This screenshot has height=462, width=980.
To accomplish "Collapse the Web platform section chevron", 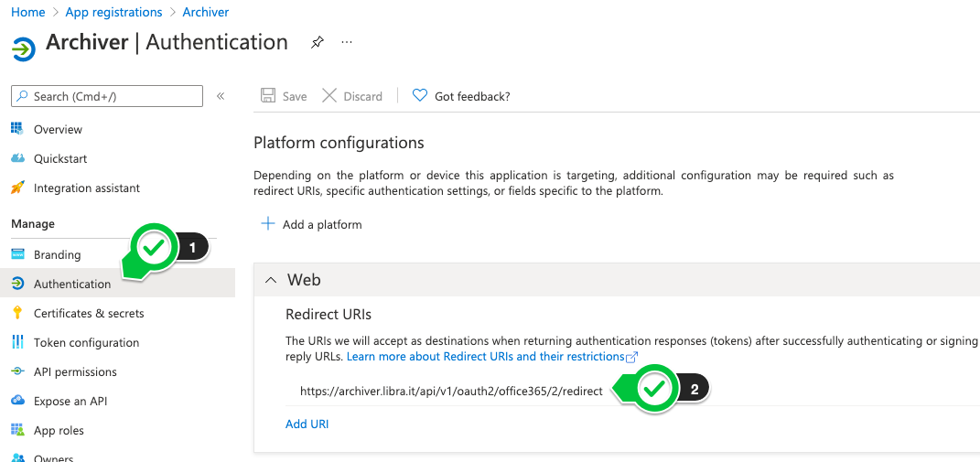I will tap(271, 280).
